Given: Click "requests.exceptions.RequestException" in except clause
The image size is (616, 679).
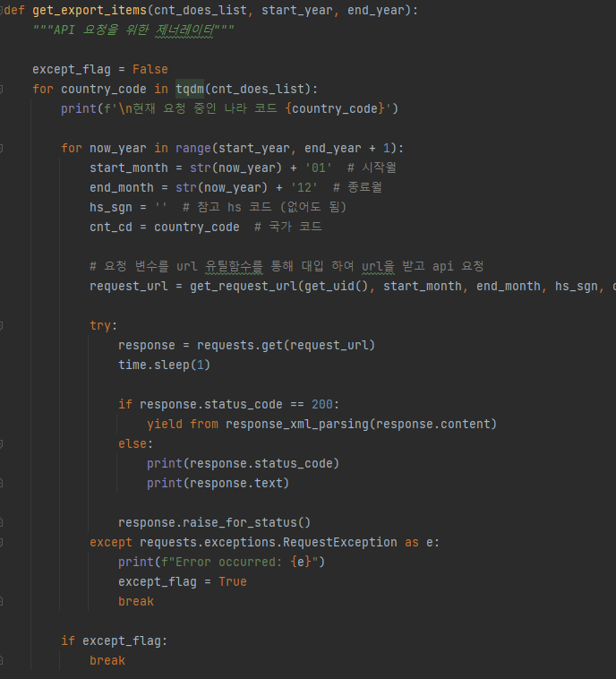Looking at the screenshot, I should (x=269, y=542).
